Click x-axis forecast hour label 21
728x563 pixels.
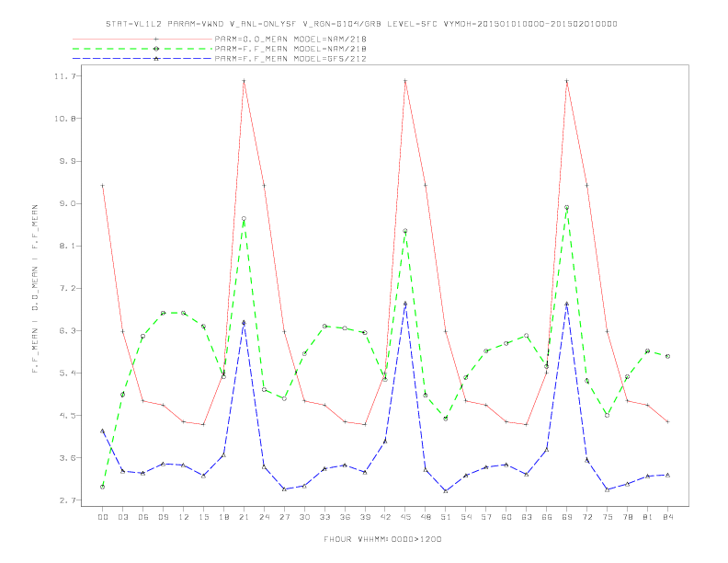pos(244,517)
